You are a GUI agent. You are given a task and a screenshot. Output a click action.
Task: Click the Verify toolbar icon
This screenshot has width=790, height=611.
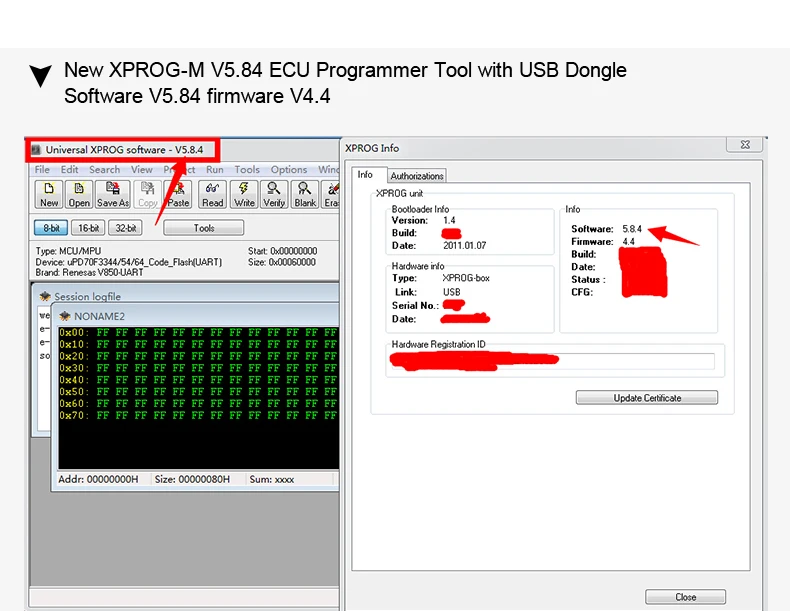(274, 194)
